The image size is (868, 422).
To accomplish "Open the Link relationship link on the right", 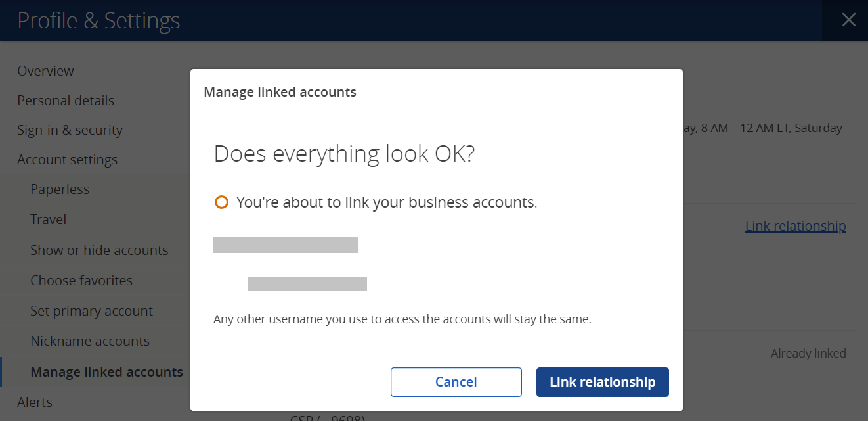I will [x=795, y=225].
